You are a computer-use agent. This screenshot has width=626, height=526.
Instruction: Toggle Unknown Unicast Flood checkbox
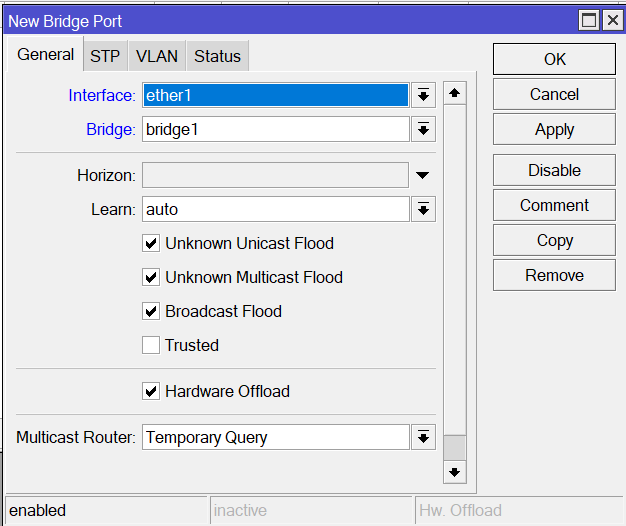point(151,243)
